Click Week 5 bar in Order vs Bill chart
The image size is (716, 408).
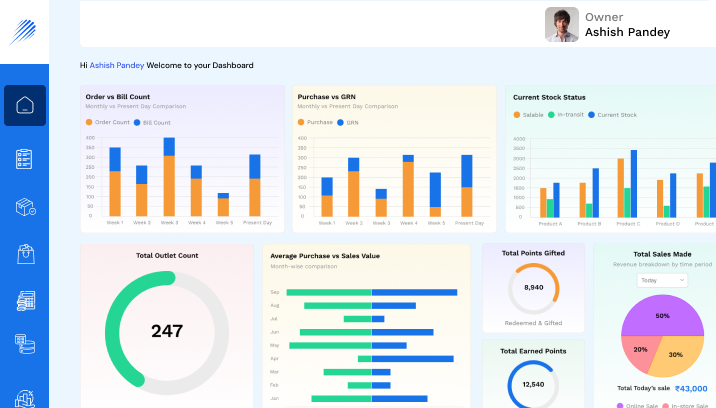(223, 205)
